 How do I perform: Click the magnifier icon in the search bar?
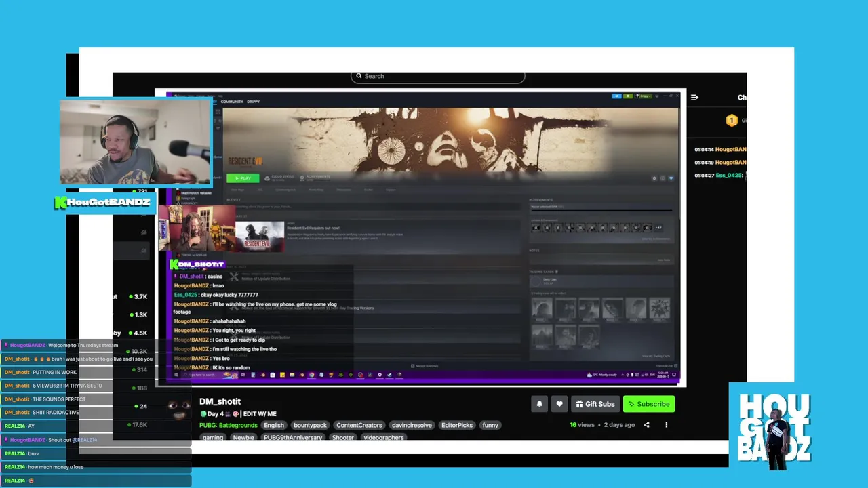359,76
